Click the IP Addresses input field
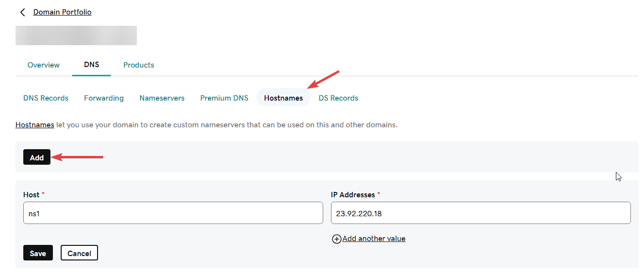Screen dimensions: 644x276 tap(480, 213)
